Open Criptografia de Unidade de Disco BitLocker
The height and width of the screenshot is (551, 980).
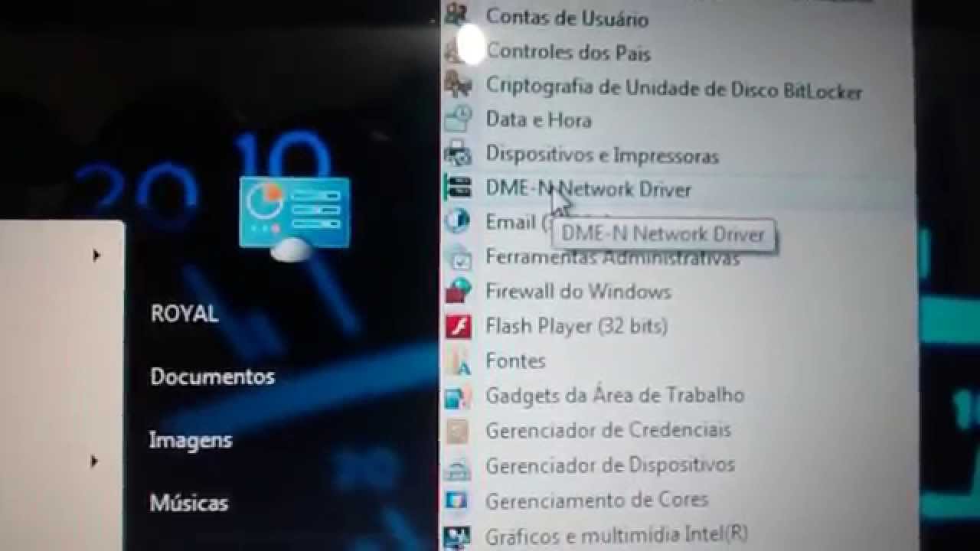pyautogui.click(x=674, y=88)
